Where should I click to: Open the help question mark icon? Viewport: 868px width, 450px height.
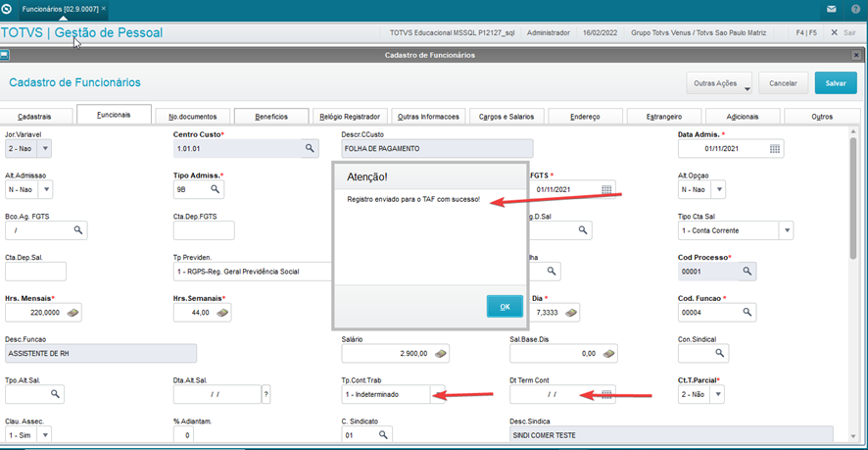855,10
